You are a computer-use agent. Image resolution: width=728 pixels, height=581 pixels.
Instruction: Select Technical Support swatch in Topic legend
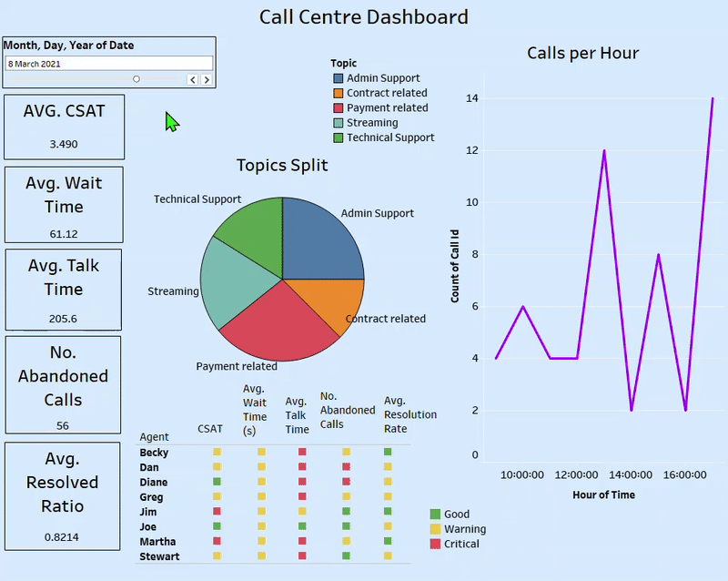[x=339, y=138]
